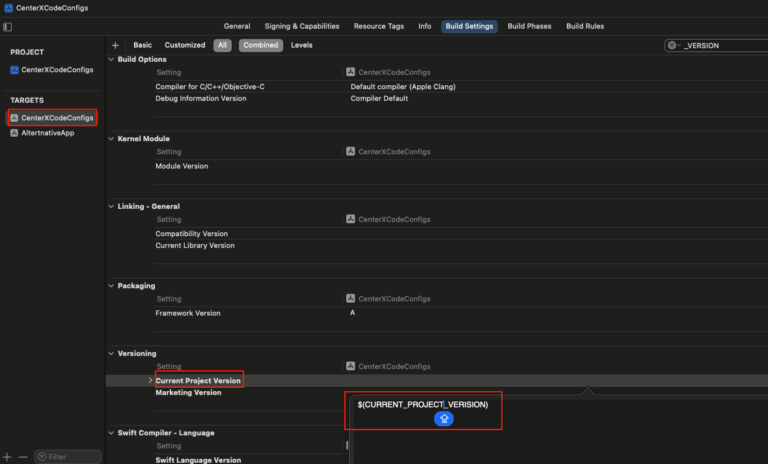Edit the $(CURRENT_PROJECT_VERISION) value field
768x464 pixels.
[423, 405]
